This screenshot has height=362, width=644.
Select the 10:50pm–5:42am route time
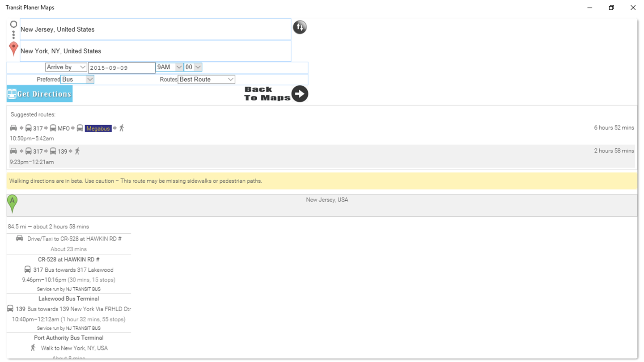[x=32, y=139]
